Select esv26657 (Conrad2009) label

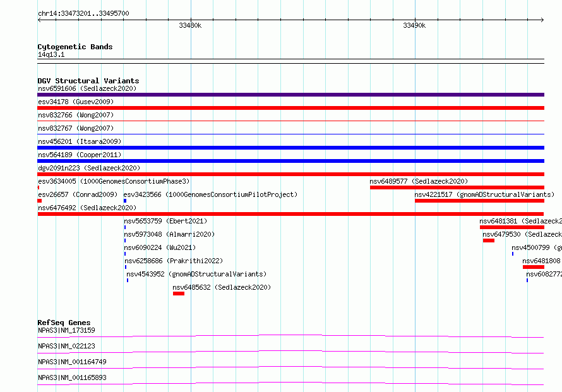pos(78,194)
